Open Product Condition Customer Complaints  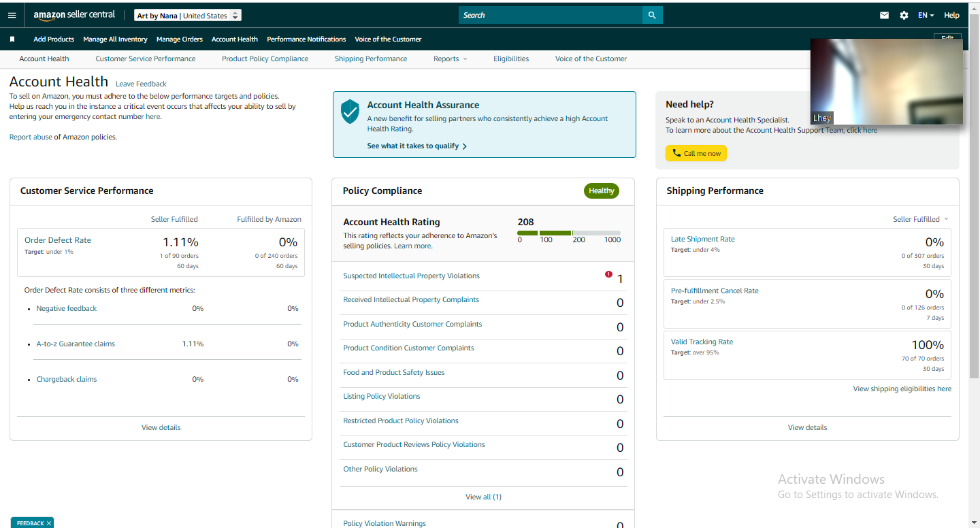pos(408,348)
